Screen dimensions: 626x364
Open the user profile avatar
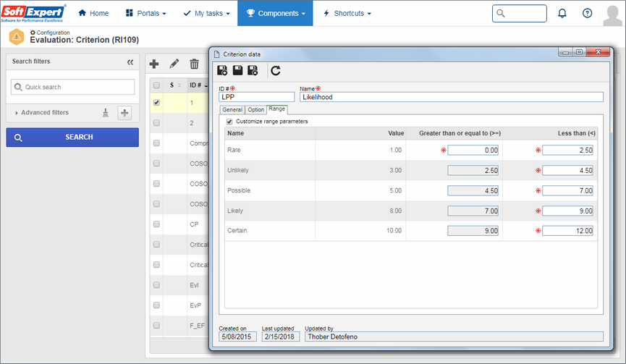pyautogui.click(x=612, y=16)
